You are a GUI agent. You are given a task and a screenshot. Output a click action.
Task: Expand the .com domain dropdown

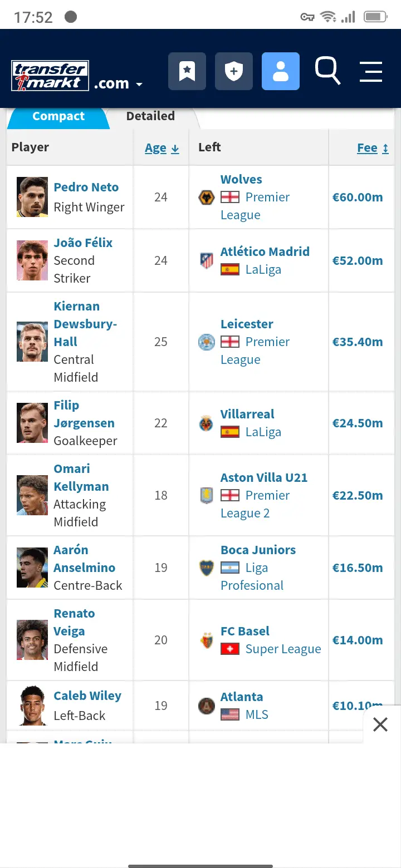pyautogui.click(x=119, y=84)
